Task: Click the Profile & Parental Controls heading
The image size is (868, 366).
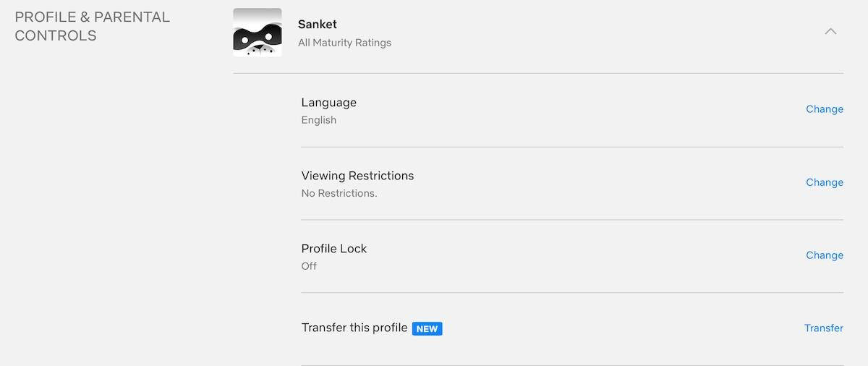Action: point(92,26)
